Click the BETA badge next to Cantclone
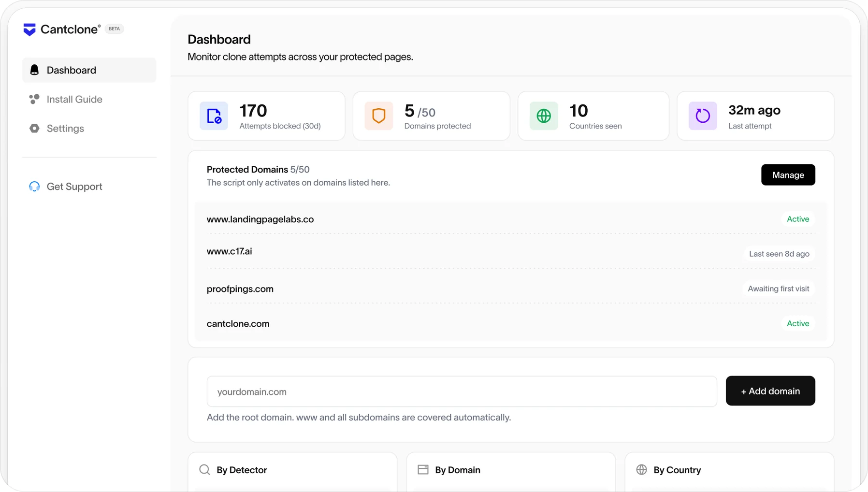This screenshot has height=492, width=868. (115, 29)
